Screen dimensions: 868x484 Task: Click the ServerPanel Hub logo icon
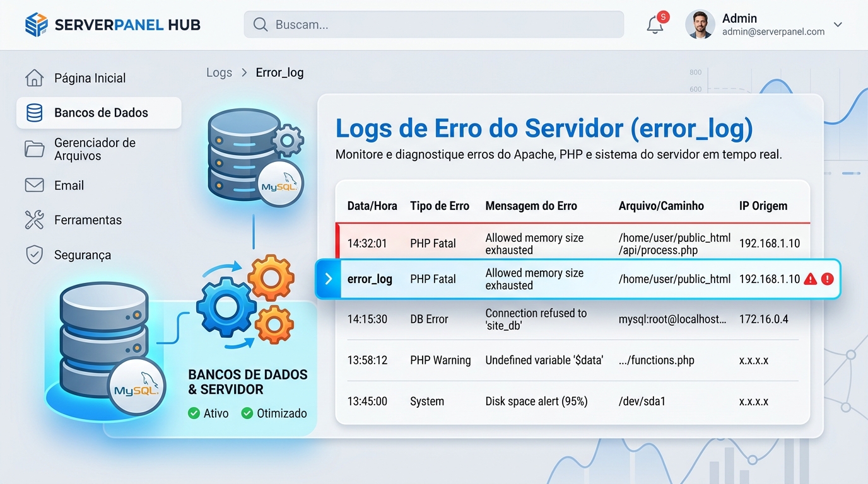click(36, 25)
